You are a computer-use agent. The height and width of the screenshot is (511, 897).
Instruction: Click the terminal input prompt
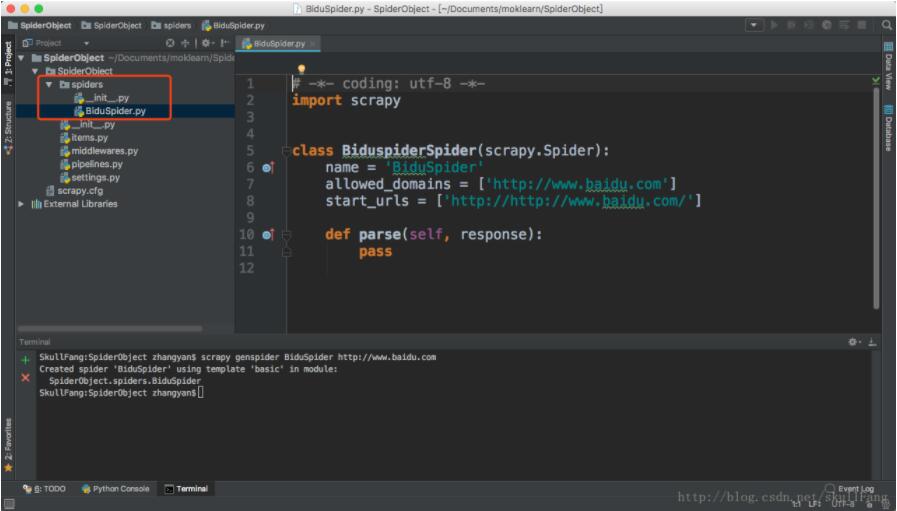tap(200, 393)
